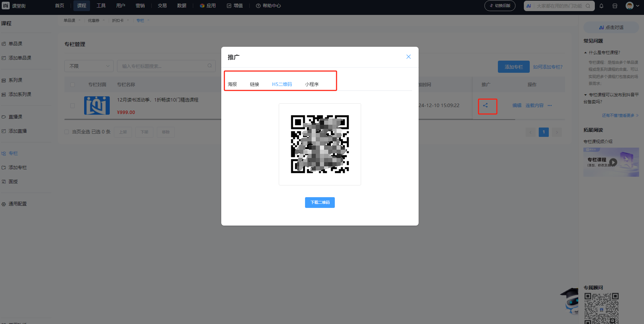Open the 如何添加专栏? help link

click(x=548, y=67)
